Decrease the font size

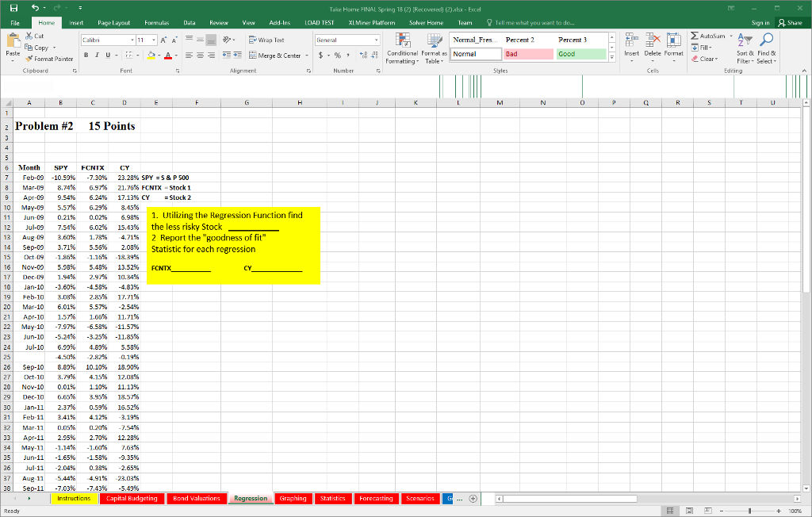(x=174, y=40)
